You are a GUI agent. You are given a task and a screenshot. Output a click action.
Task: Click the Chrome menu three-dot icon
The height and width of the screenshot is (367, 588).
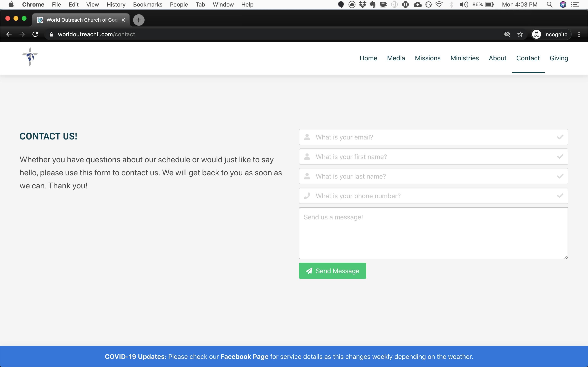pyautogui.click(x=580, y=34)
